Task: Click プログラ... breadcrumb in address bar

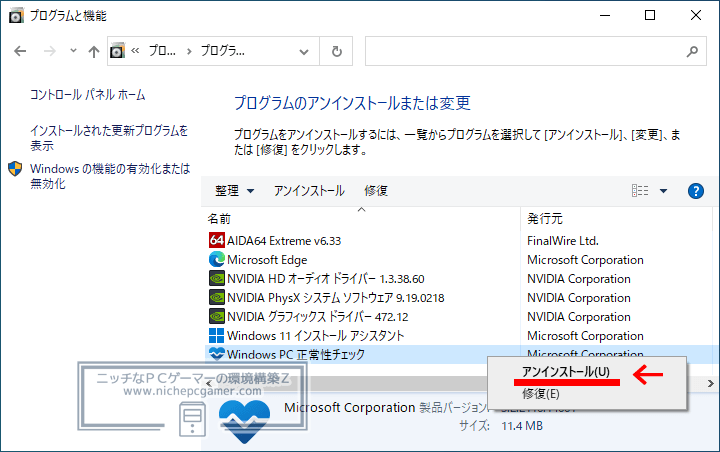Action: (x=223, y=51)
